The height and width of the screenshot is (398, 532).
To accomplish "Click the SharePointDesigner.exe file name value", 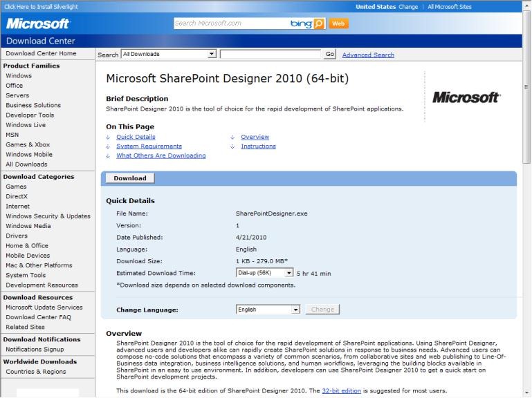I will pos(271,214).
